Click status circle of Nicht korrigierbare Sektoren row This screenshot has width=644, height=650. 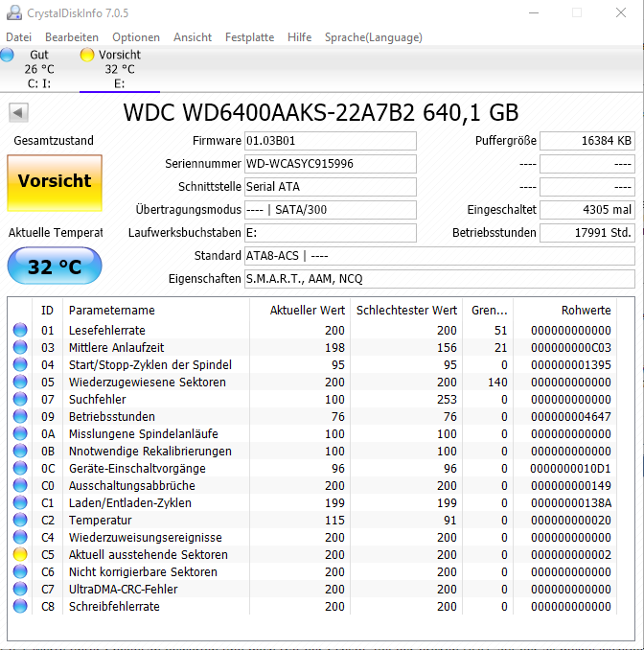pyautogui.click(x=20, y=571)
